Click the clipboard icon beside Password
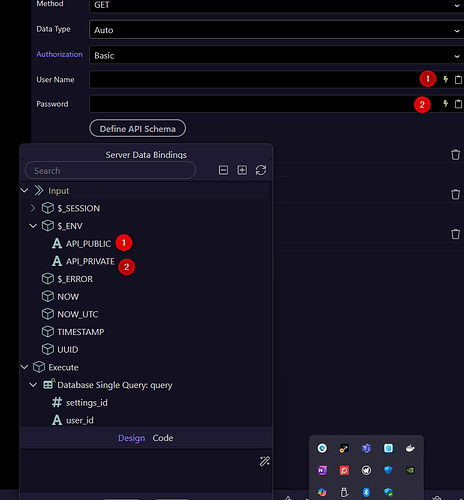Viewport: 464px width, 500px height. coord(459,104)
